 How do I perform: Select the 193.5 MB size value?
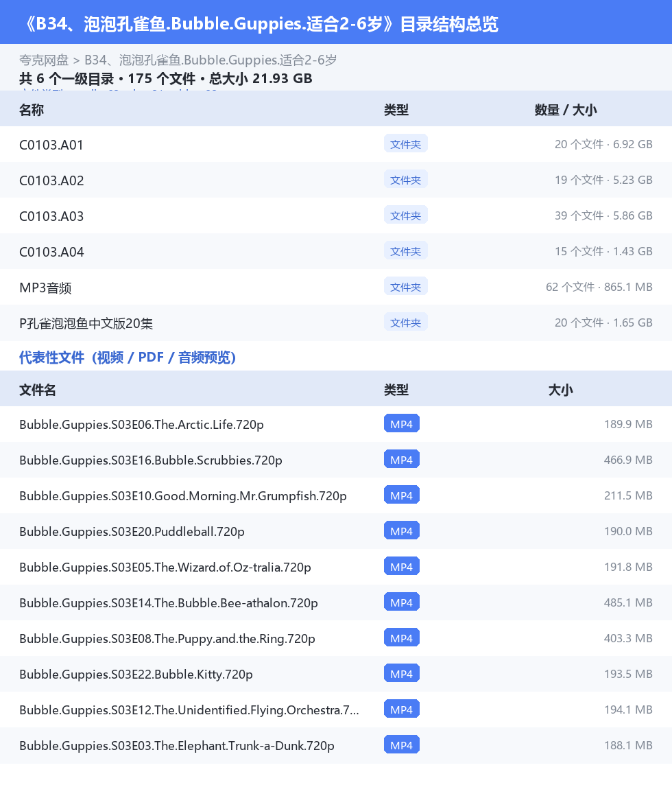(628, 674)
